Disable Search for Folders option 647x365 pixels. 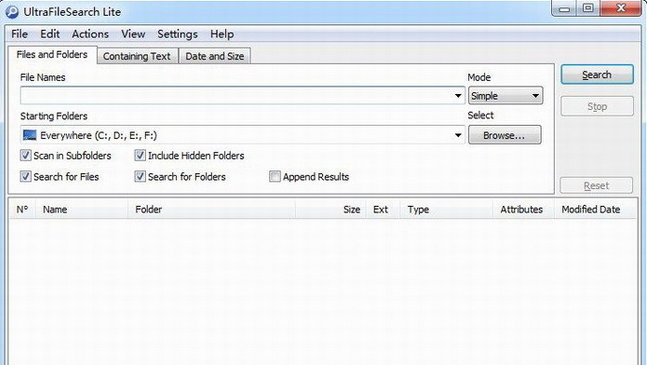(x=140, y=177)
